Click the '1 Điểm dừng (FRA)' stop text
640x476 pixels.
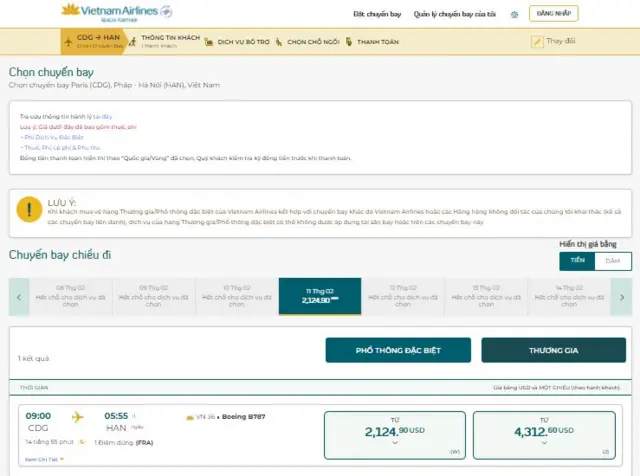(x=124, y=443)
